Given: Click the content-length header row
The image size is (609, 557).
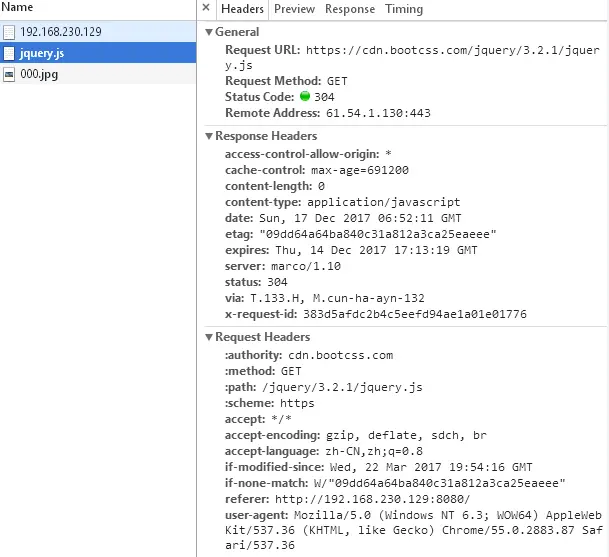Looking at the screenshot, I should tap(275, 186).
